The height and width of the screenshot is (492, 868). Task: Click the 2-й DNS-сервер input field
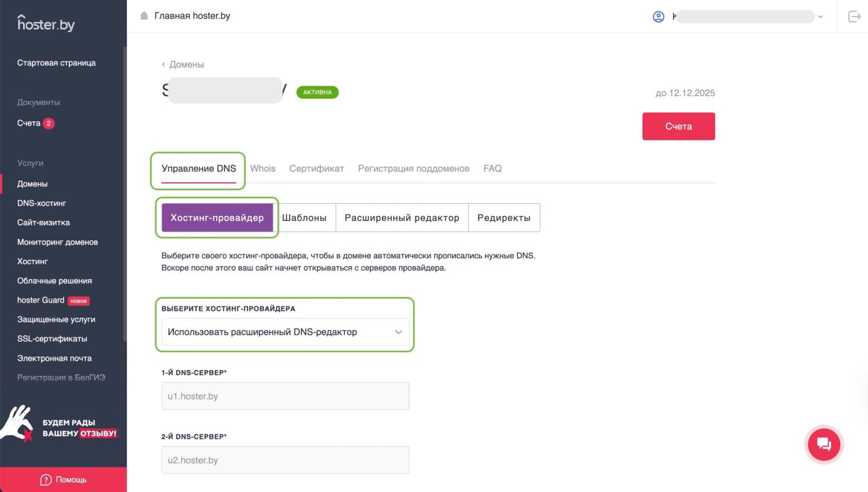coord(285,460)
